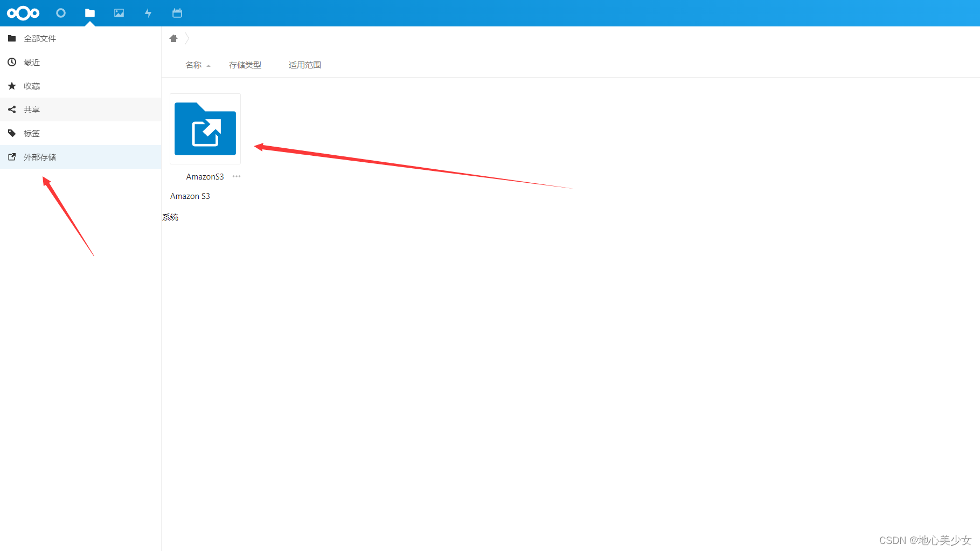Select 全部文件 in the sidebar
This screenshot has width=980, height=551.
[81, 38]
